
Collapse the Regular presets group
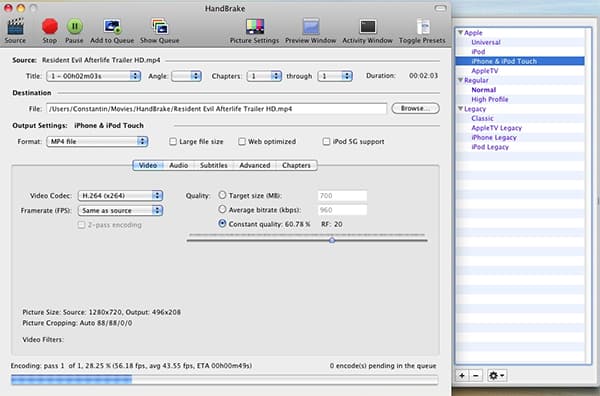pos(460,80)
